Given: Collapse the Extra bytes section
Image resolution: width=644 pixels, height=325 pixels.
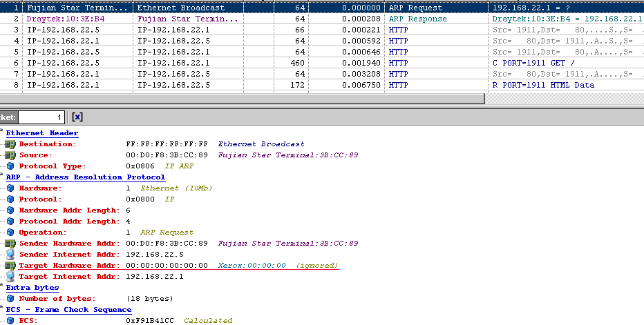Looking at the screenshot, I should tap(2, 288).
